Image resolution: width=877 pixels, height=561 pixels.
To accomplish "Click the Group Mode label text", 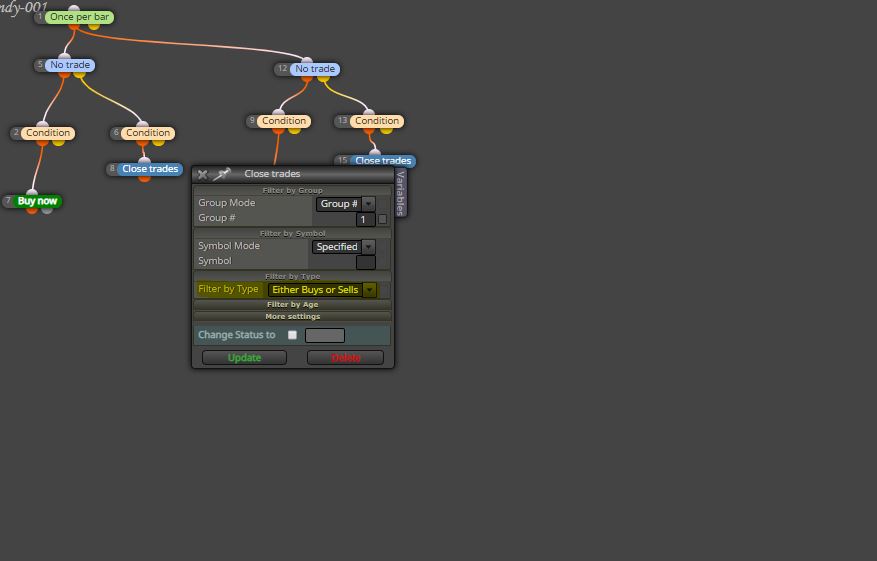I will tap(227, 203).
